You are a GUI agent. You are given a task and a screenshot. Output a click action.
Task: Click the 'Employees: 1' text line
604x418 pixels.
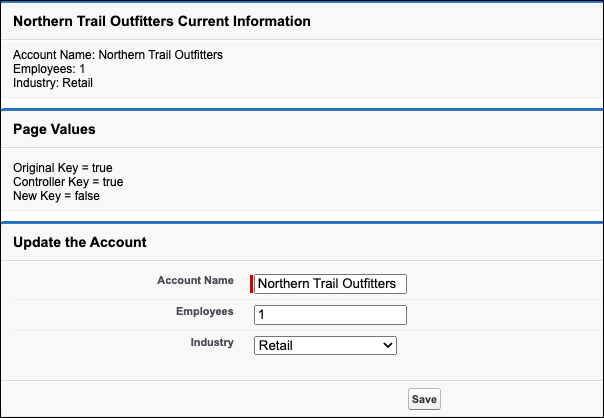[x=49, y=69]
